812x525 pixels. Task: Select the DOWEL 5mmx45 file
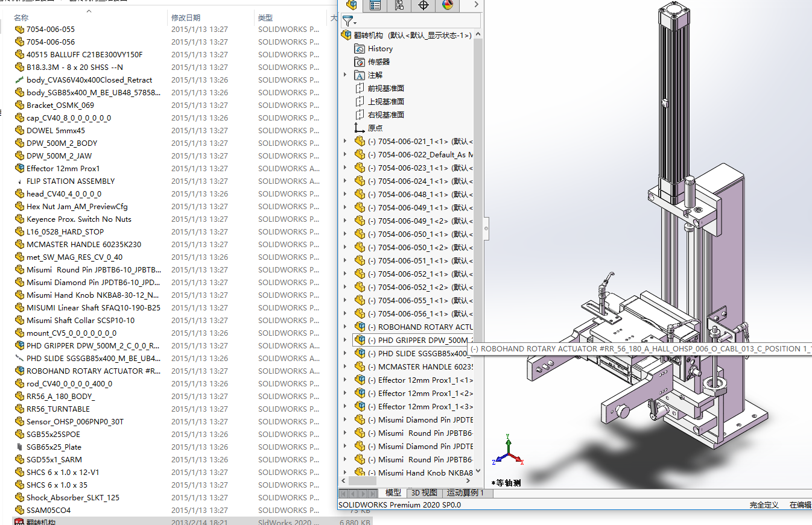point(56,131)
